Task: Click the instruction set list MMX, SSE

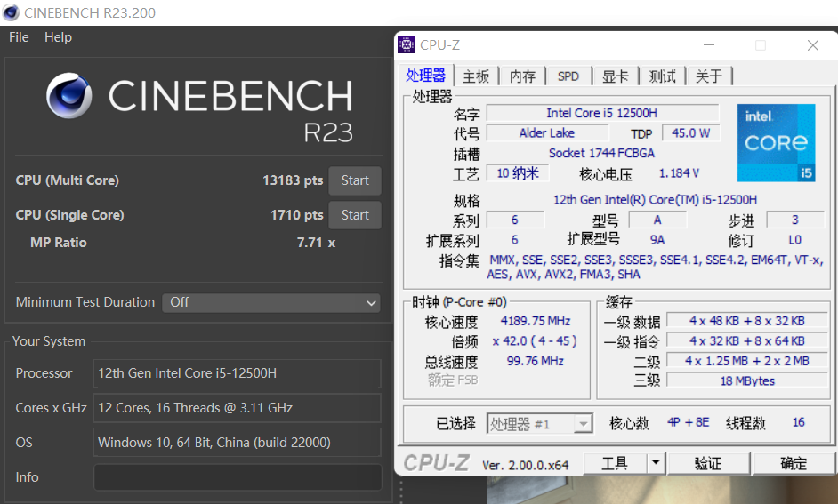Action: click(655, 268)
